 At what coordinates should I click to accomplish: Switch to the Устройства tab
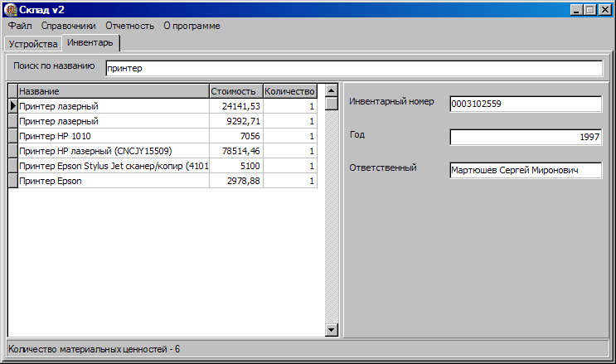click(33, 44)
